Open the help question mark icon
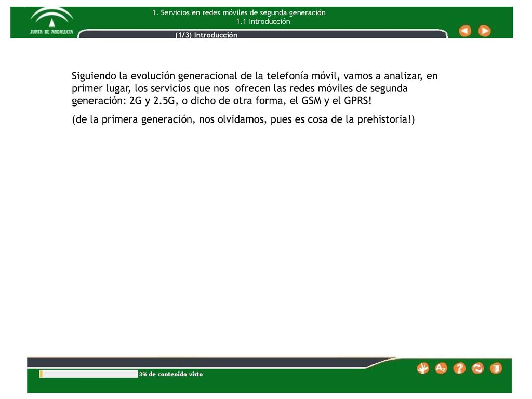This screenshot has width=532, height=399. (459, 368)
